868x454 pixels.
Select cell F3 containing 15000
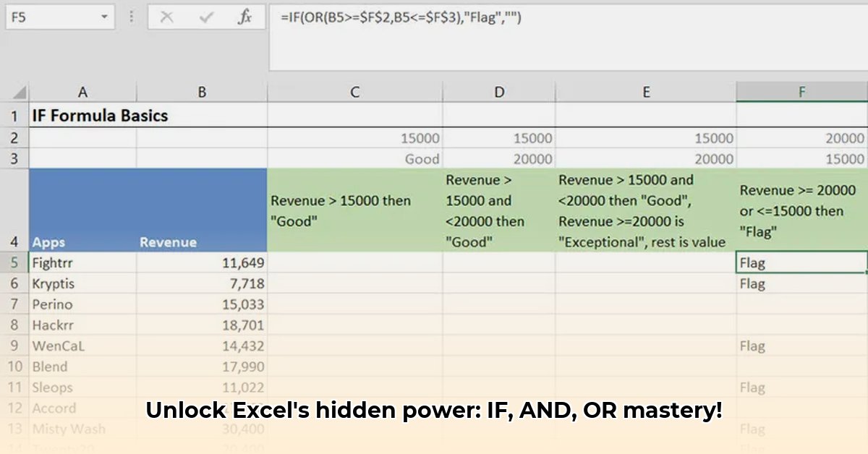coord(802,158)
